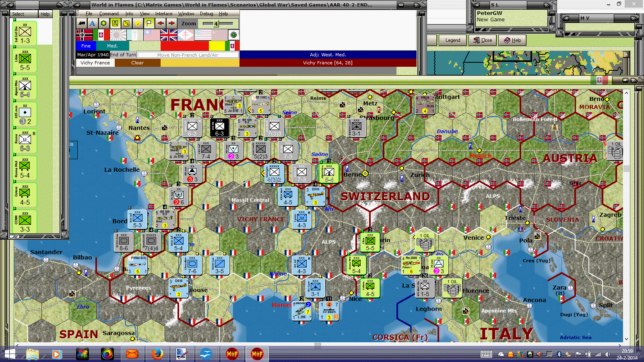Select the Celere 4-5 unit in list
Image resolution: width=644 pixels, height=362 pixels.
coord(25,195)
